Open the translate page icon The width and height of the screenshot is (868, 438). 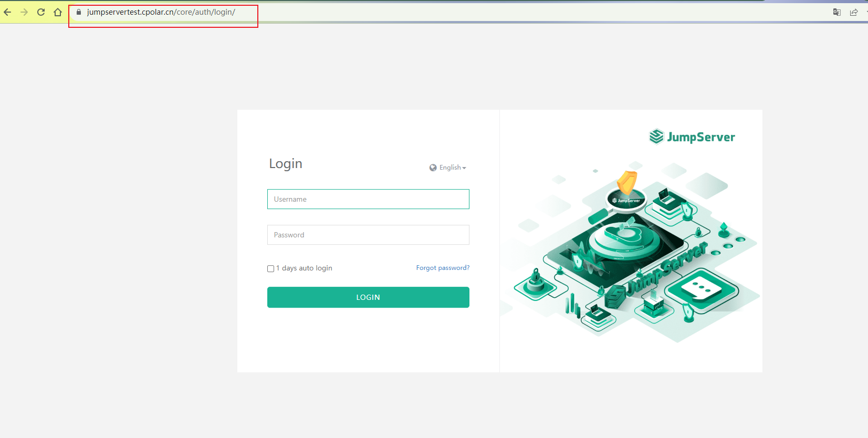coord(837,12)
